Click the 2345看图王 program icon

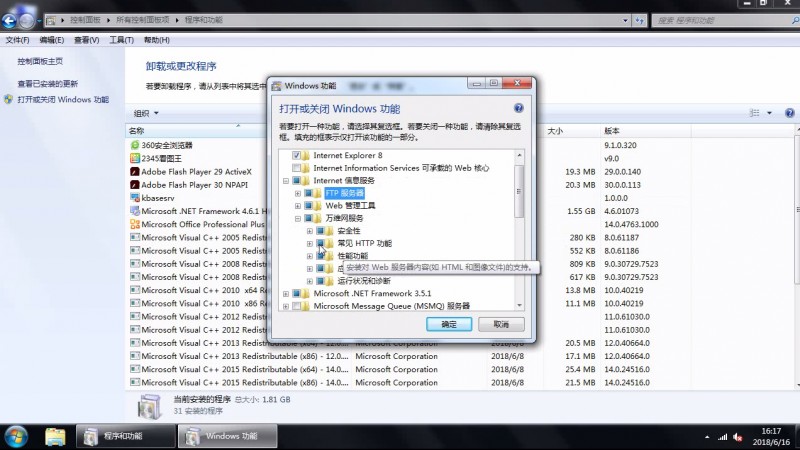135,159
